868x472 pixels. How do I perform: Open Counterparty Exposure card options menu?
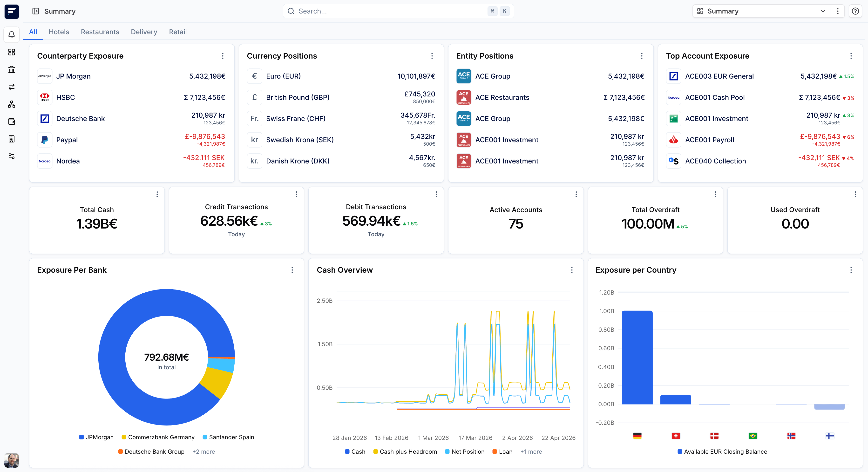[x=222, y=56]
